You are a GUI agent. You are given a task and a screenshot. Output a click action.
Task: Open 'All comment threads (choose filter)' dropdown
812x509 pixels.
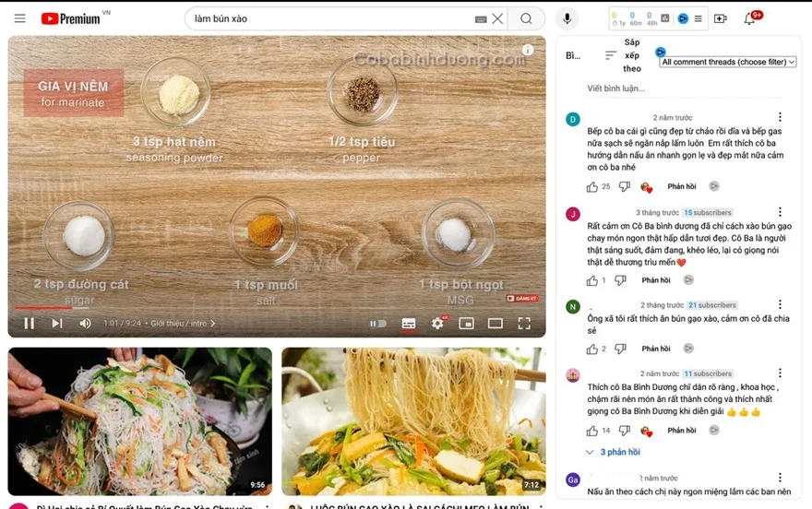728,62
